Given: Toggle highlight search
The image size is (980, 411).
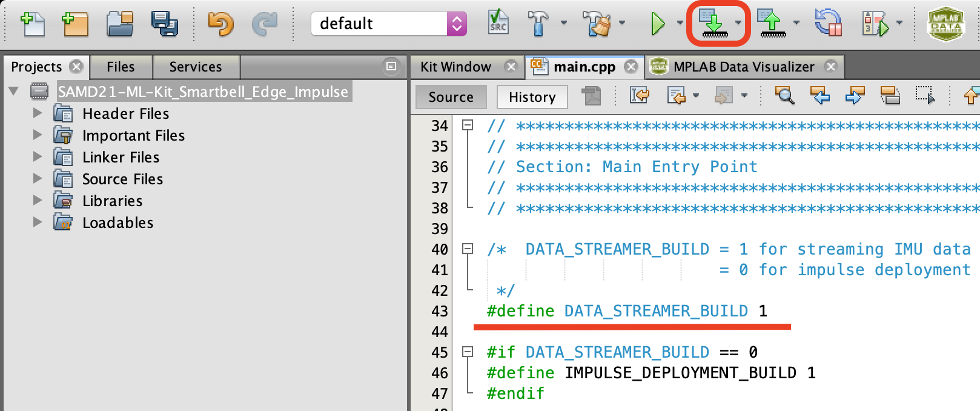Looking at the screenshot, I should pyautogui.click(x=890, y=95).
